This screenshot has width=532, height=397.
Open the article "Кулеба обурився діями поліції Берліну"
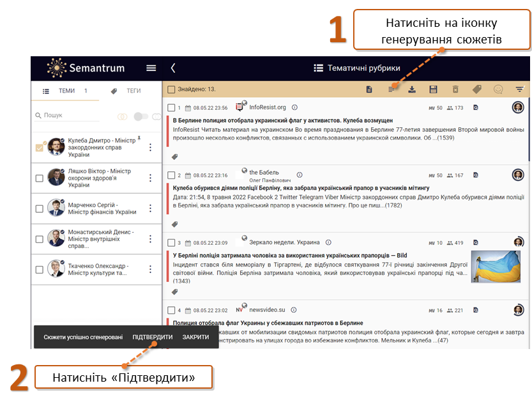pyautogui.click(x=301, y=188)
